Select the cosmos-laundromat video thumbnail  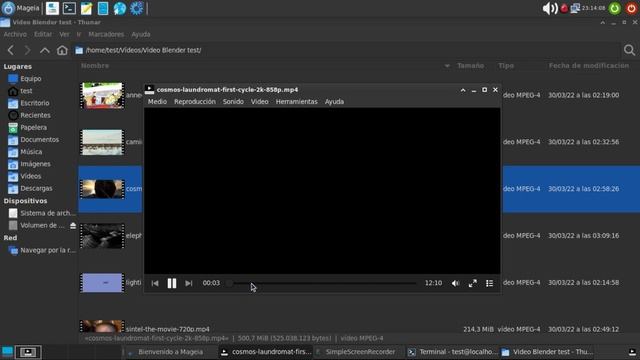pyautogui.click(x=102, y=189)
